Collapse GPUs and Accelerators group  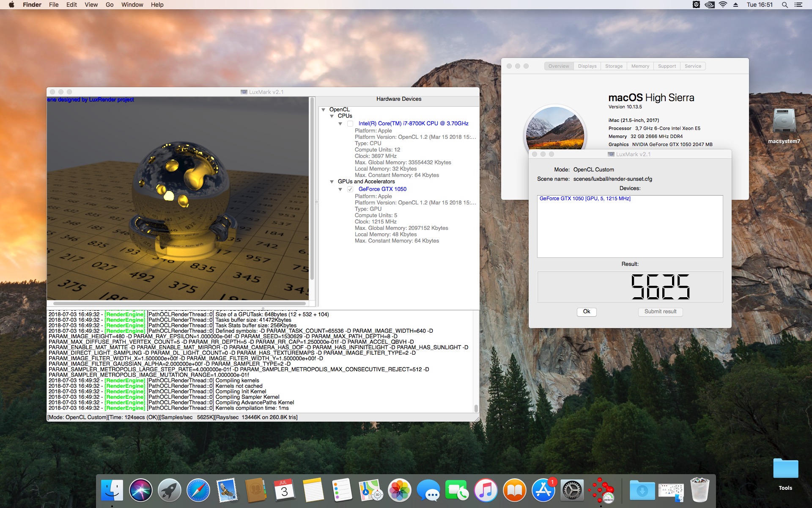(x=332, y=182)
